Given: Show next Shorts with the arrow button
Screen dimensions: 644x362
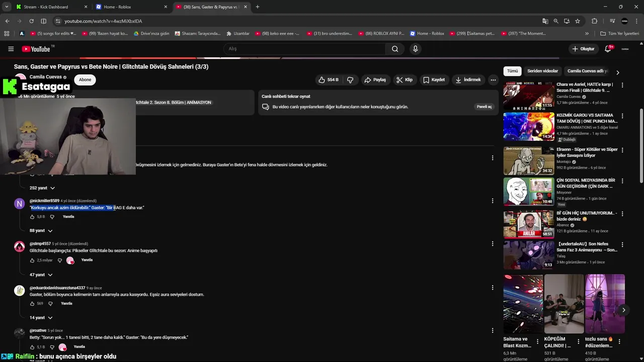Looking at the screenshot, I should pos(623,310).
